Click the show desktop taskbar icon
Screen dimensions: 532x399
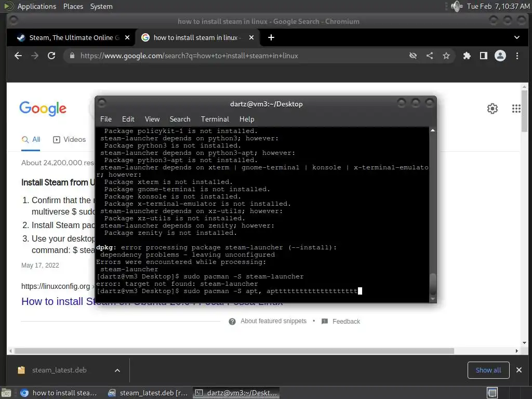coord(6,393)
